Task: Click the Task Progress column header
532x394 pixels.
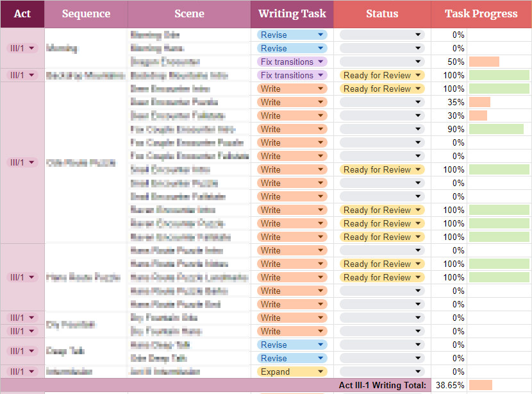Action: pyautogui.click(x=481, y=13)
